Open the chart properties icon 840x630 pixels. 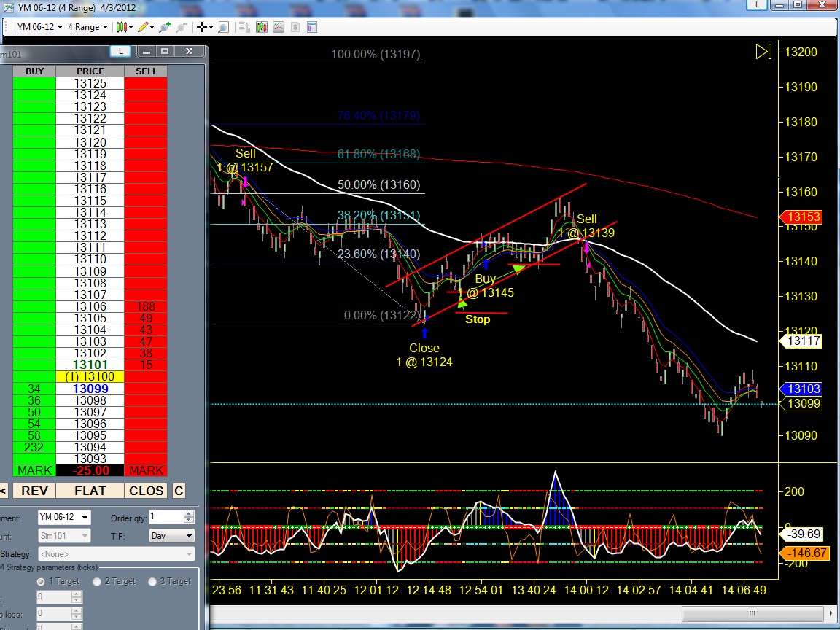tap(312, 27)
